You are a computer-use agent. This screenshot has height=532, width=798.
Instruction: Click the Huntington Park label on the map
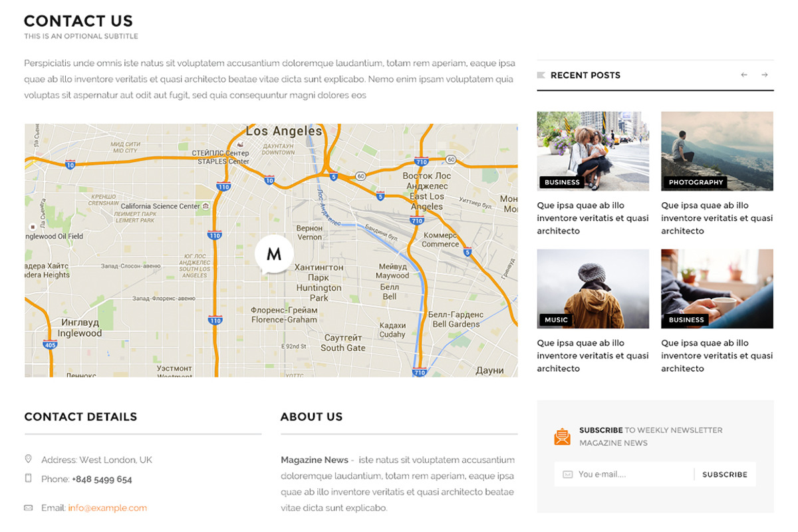point(319,293)
